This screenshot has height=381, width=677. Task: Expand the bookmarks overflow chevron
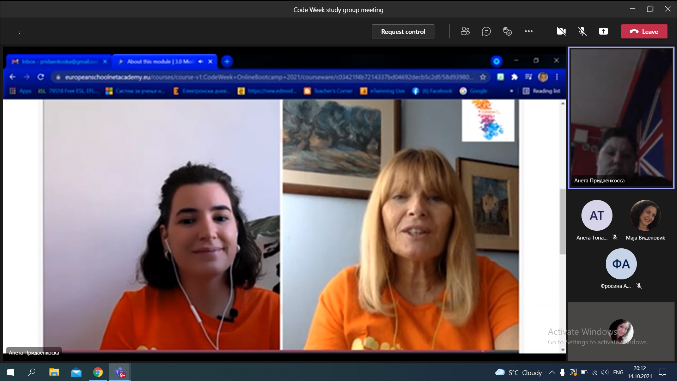tap(512, 91)
